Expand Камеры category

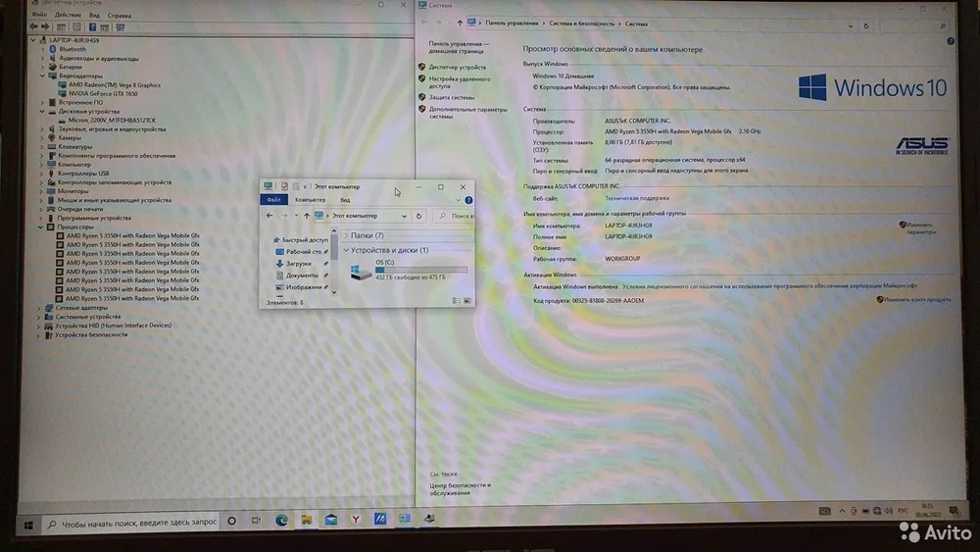click(43, 138)
